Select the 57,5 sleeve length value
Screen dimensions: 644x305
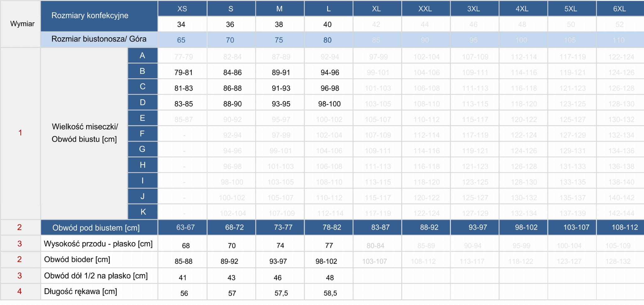click(281, 293)
